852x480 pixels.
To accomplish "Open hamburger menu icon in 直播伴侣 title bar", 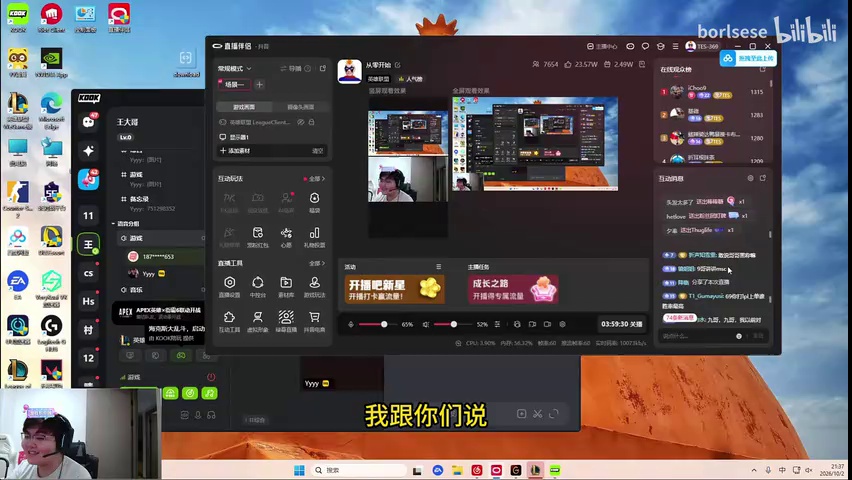I will pyautogui.click(x=675, y=46).
